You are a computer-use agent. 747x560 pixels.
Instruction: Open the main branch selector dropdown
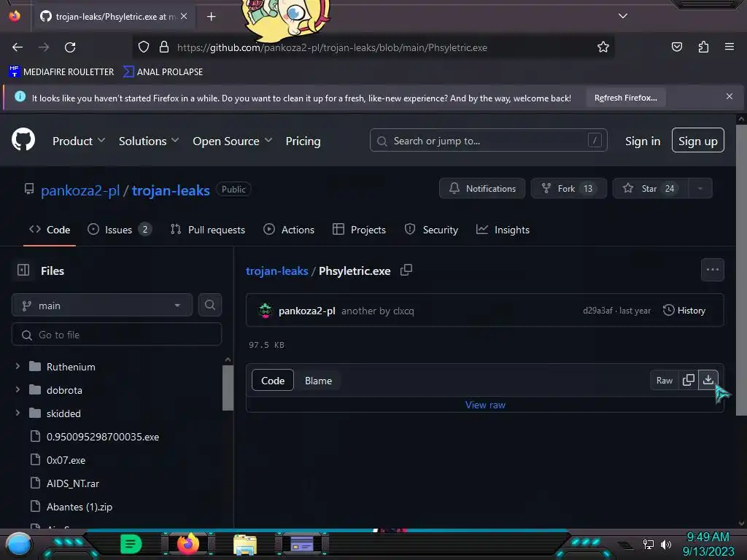point(102,306)
